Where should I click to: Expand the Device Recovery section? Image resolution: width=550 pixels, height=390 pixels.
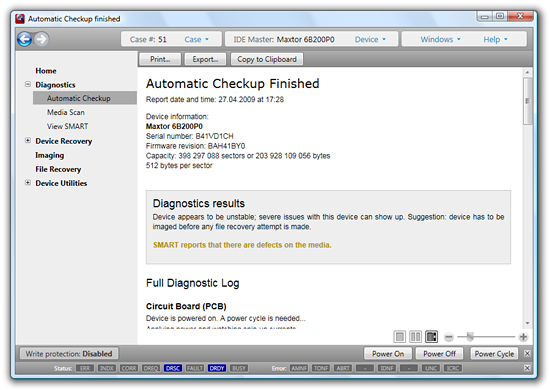click(28, 141)
